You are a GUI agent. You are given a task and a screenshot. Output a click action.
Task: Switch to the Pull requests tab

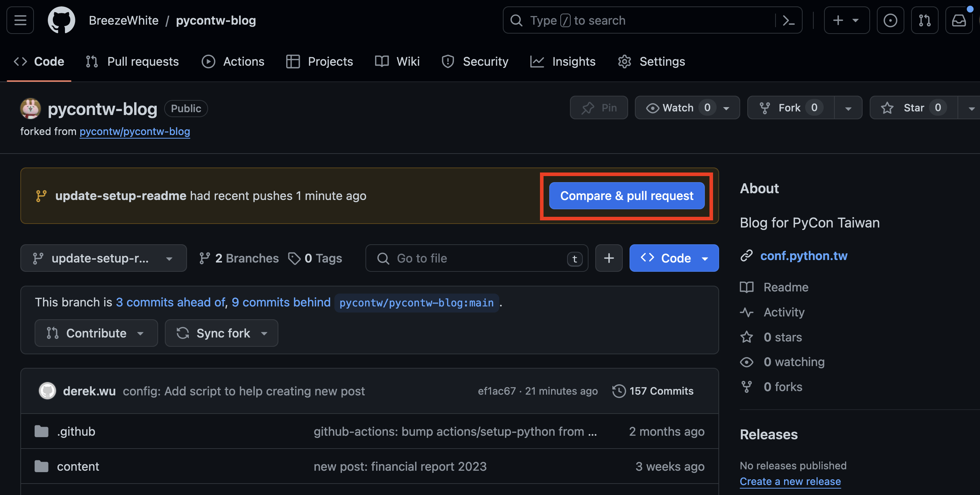coord(132,61)
